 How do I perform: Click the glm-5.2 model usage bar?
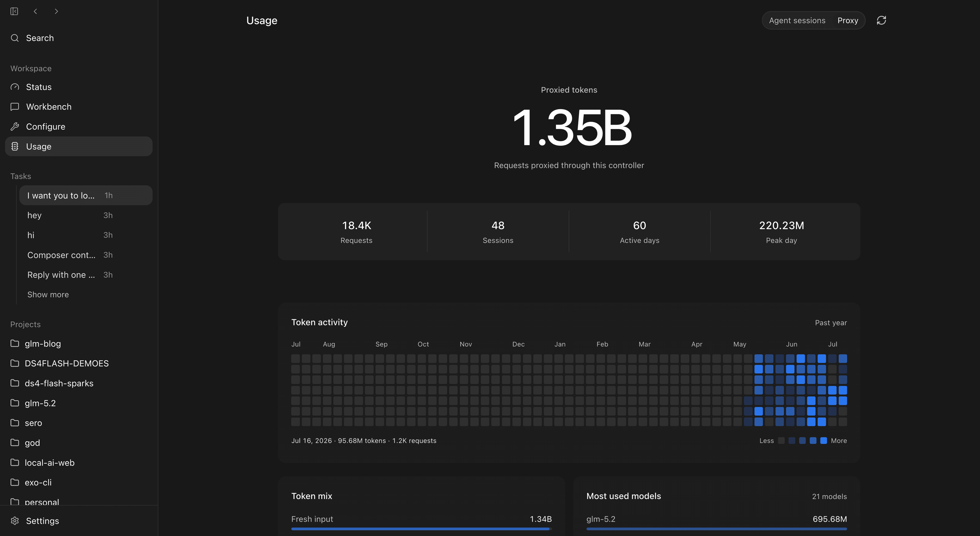[x=716, y=529]
